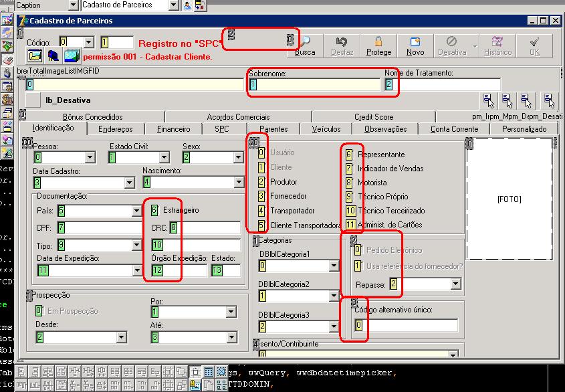
Task: Expand the Pessoa dropdown
Action: click(x=90, y=158)
